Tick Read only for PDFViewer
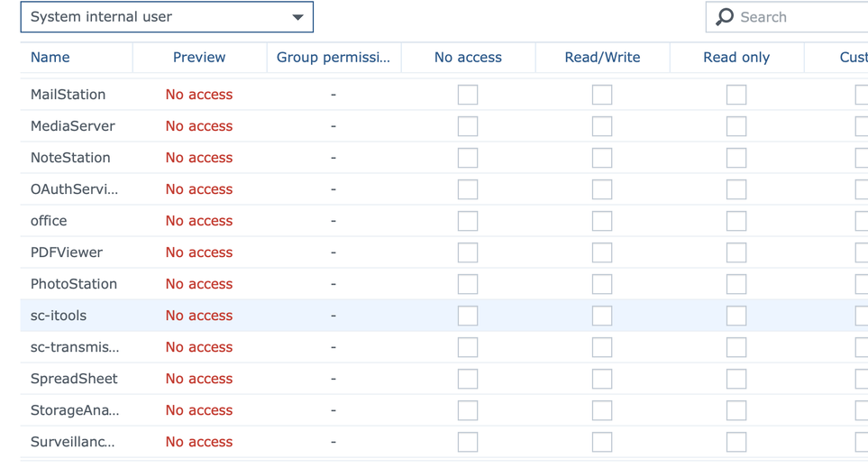The width and height of the screenshot is (868, 468). tap(736, 252)
